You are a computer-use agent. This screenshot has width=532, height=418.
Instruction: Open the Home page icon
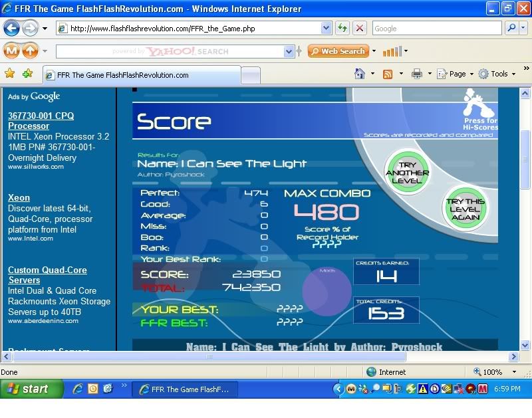click(x=360, y=74)
